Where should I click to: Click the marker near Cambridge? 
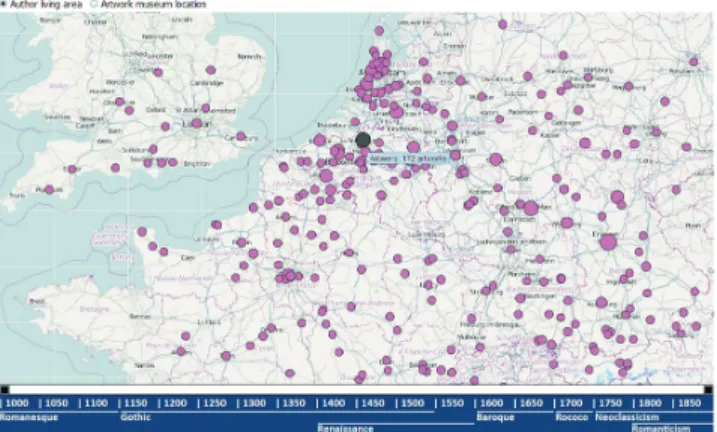pos(210,70)
